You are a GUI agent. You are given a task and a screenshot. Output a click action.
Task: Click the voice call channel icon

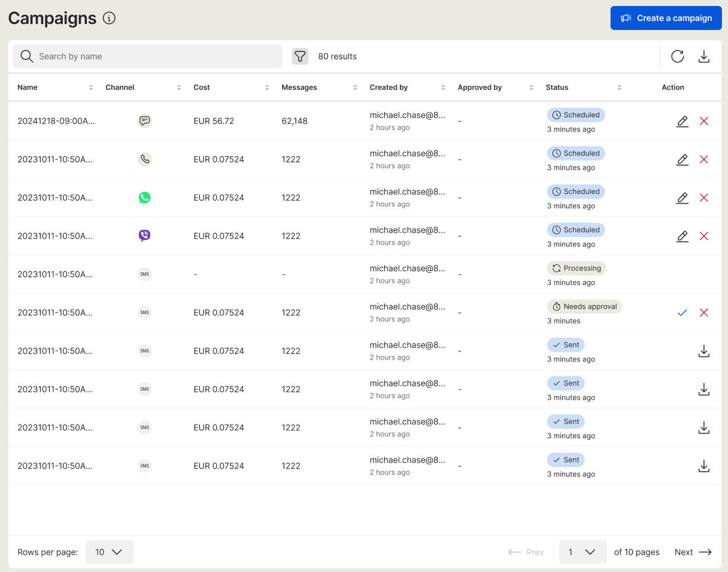pos(144,160)
